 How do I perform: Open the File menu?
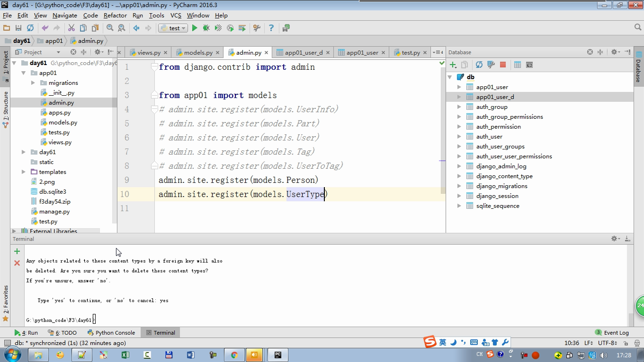pos(7,16)
